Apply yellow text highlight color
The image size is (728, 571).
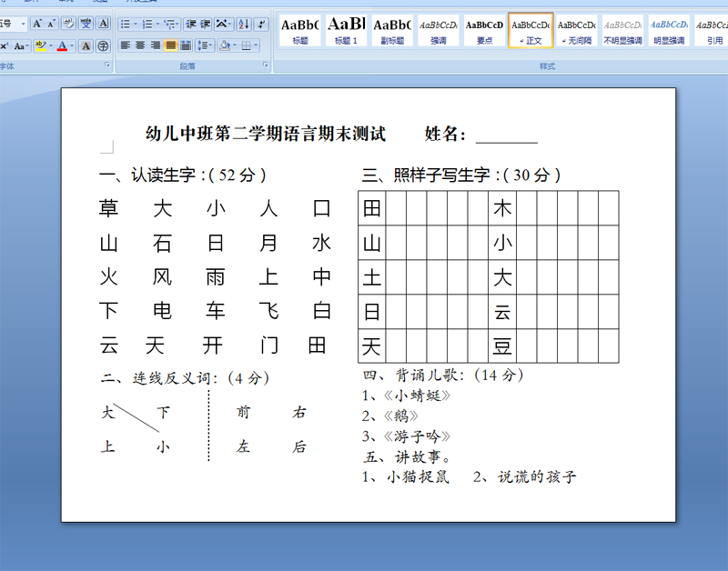click(40, 45)
